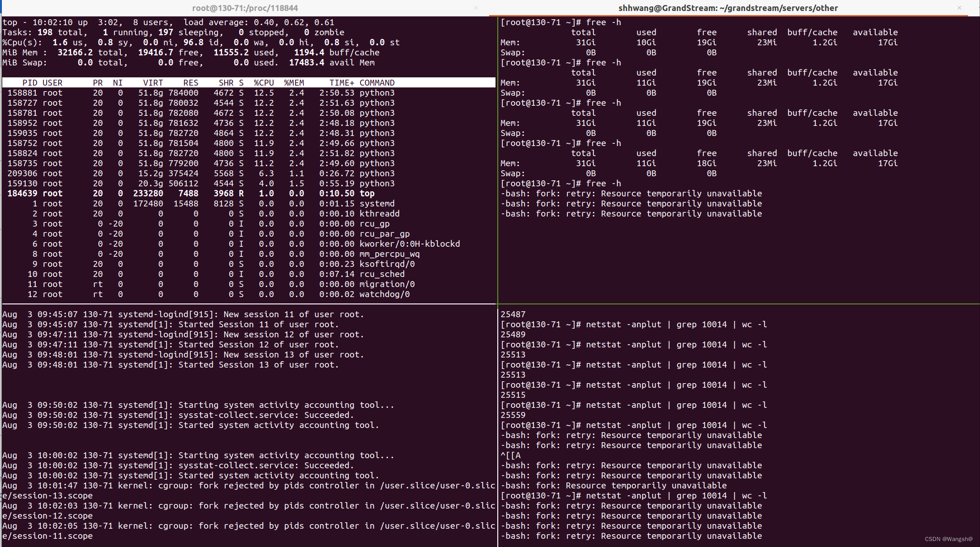Click the e/session-11.scope log text
This screenshot has height=547, width=980.
click(48, 536)
